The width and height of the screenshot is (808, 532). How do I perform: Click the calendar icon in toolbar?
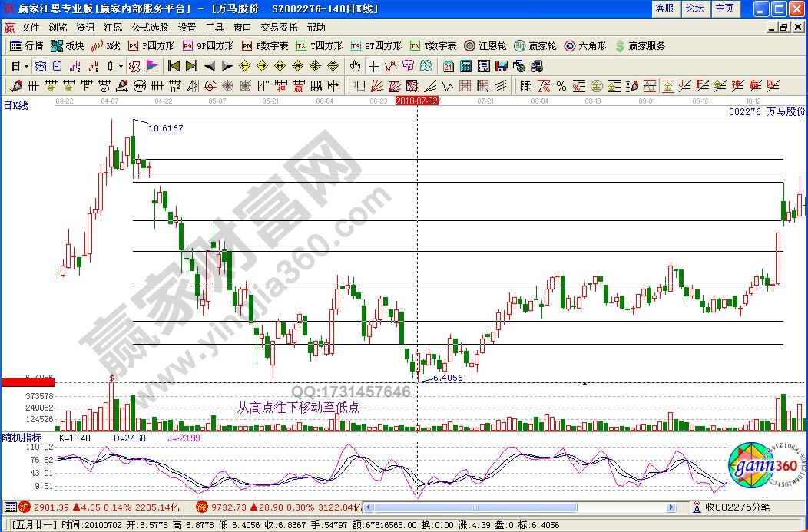[x=449, y=66]
